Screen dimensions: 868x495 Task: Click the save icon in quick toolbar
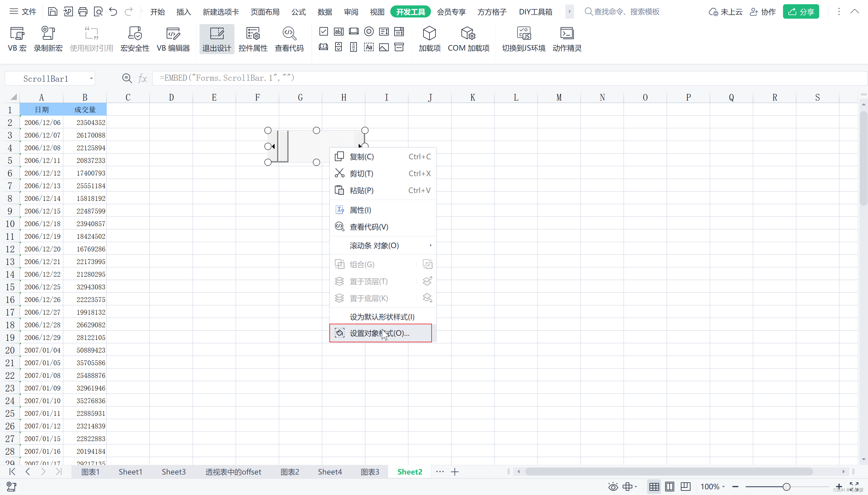[x=53, y=12]
